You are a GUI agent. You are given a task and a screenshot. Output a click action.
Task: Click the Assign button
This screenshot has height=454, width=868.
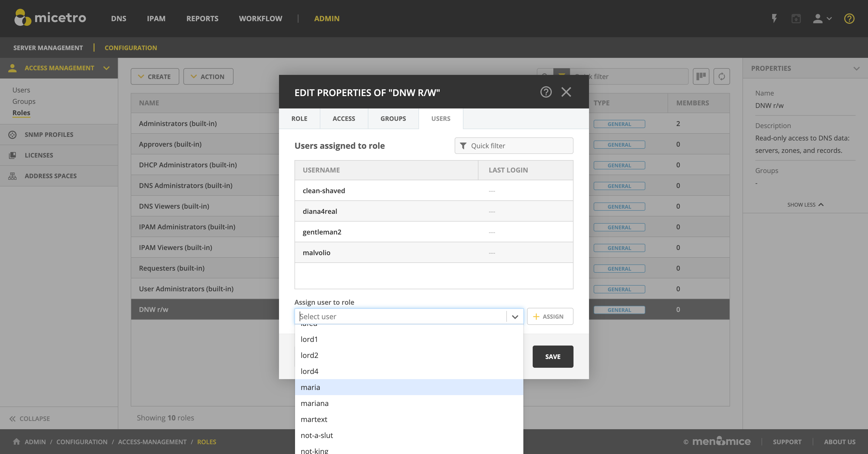(549, 317)
